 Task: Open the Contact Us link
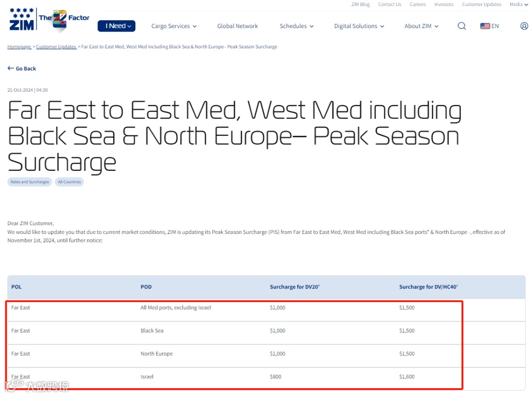pos(390,4)
